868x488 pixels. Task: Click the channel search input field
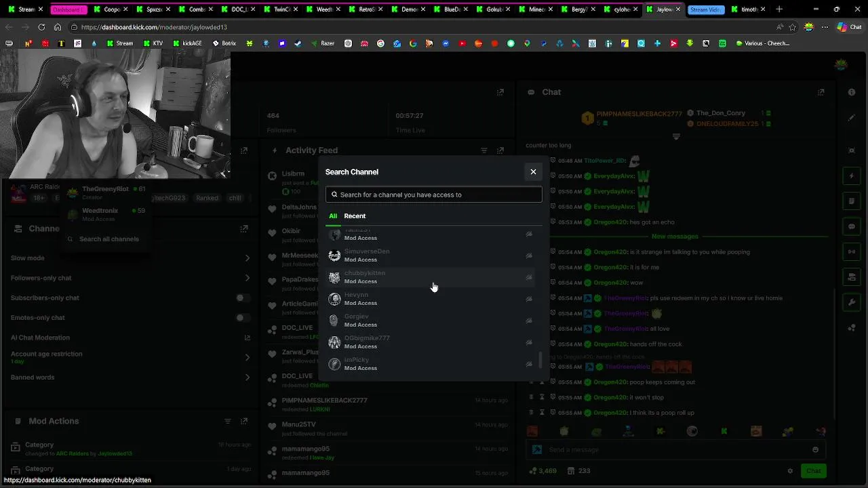click(433, 195)
